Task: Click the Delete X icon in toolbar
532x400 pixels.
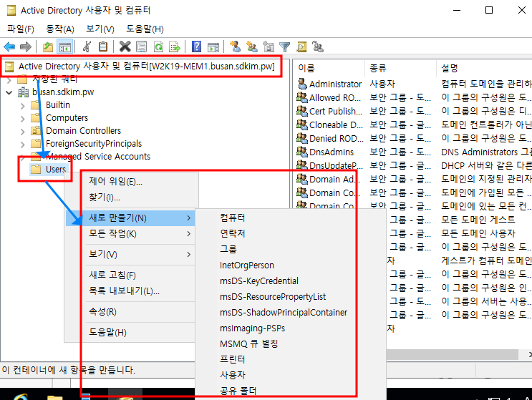Action: tap(125, 47)
